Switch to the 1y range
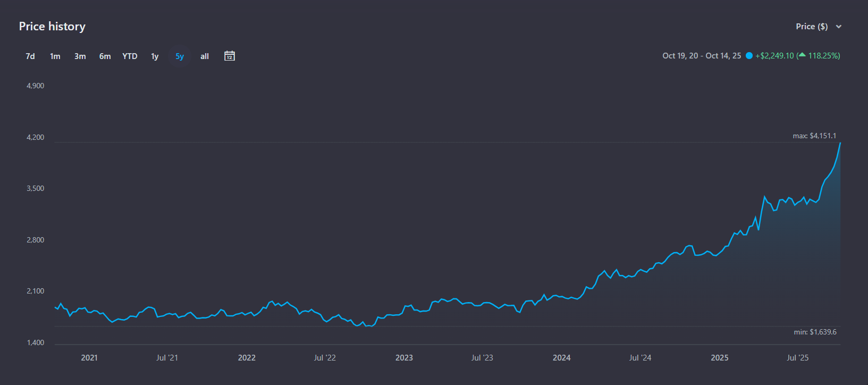This screenshot has height=385, width=868. click(x=155, y=56)
